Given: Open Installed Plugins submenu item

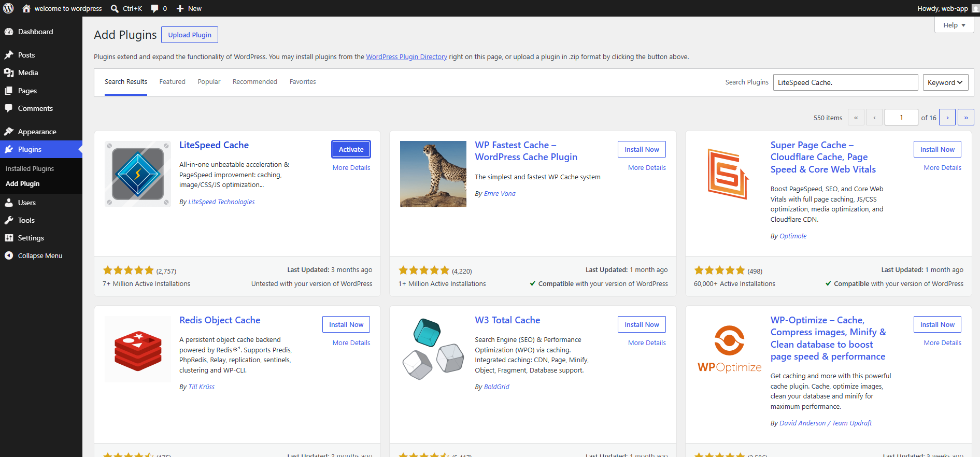Looking at the screenshot, I should pyautogui.click(x=30, y=168).
